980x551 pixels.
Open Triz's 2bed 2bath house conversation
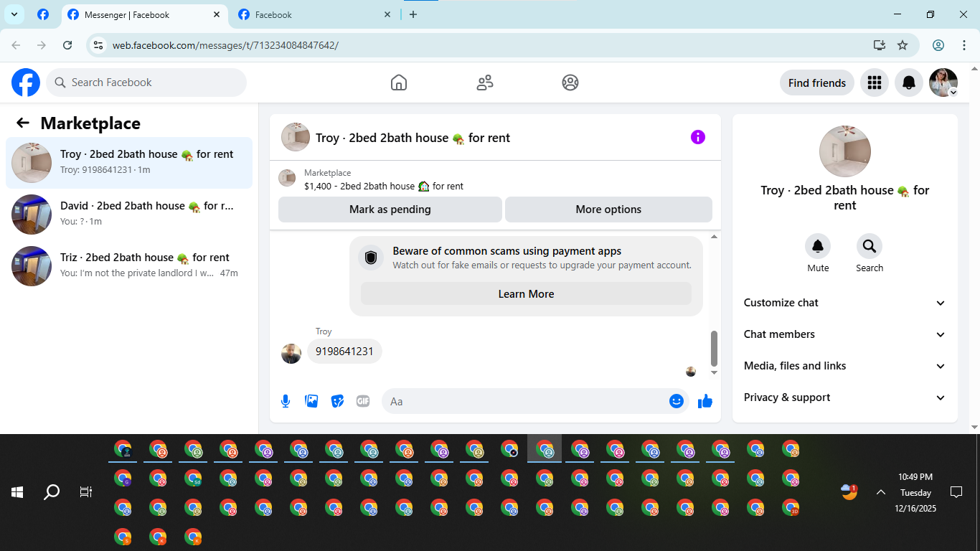129,266
